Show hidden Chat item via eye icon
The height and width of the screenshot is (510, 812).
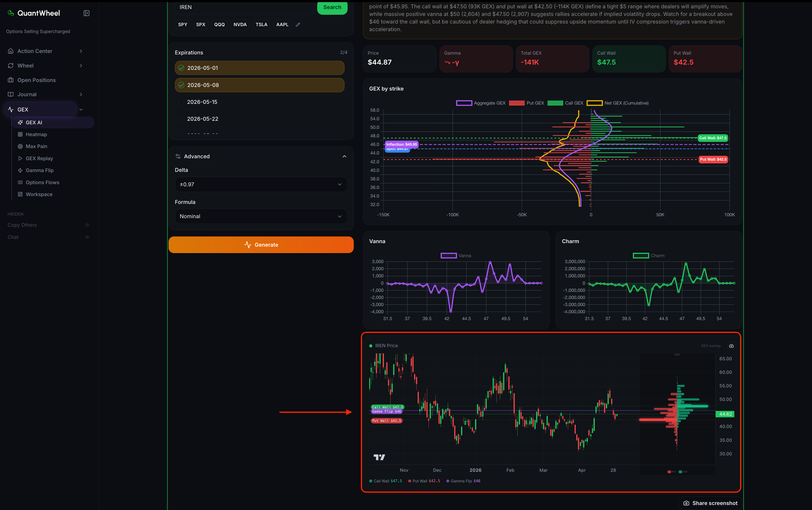click(87, 237)
